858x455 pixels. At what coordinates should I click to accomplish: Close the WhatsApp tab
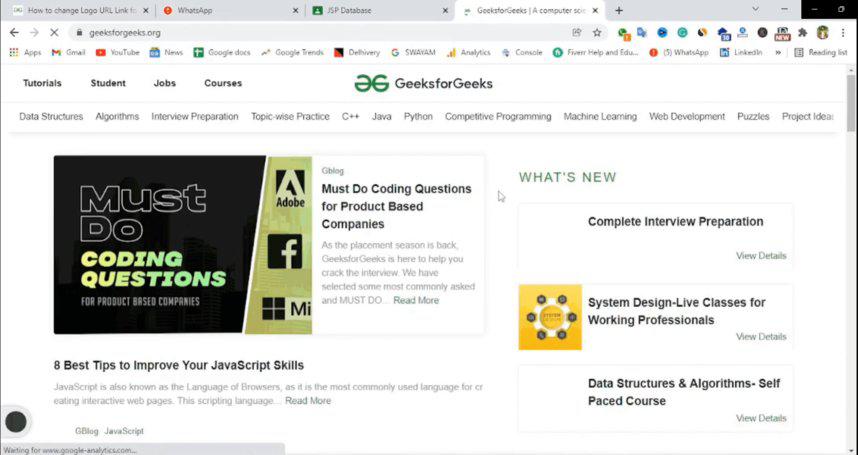coord(295,10)
